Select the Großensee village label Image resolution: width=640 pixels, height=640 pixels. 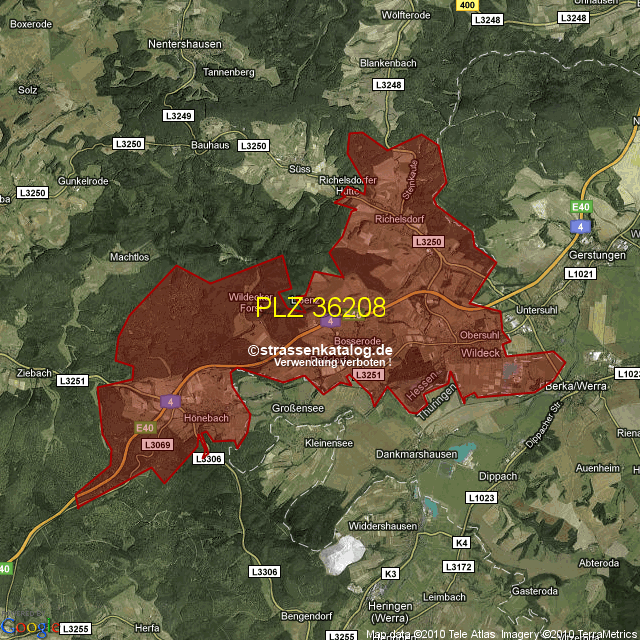click(298, 408)
